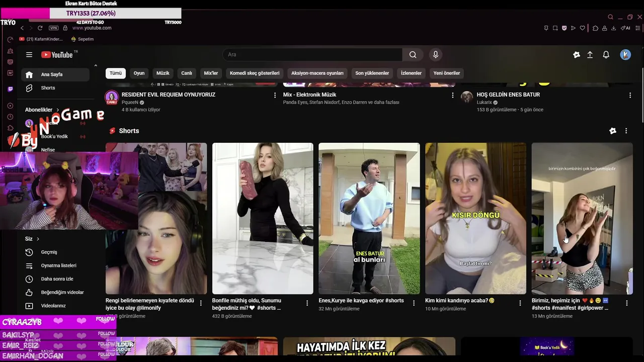The image size is (644, 362).
Task: Open browser profile person icon
Action: coord(605,28)
